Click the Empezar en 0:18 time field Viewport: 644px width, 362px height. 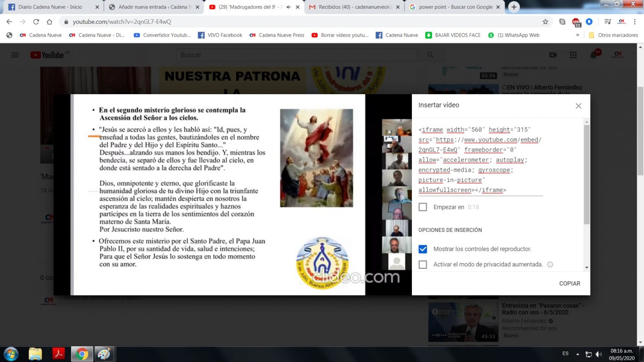pyautogui.click(x=473, y=207)
